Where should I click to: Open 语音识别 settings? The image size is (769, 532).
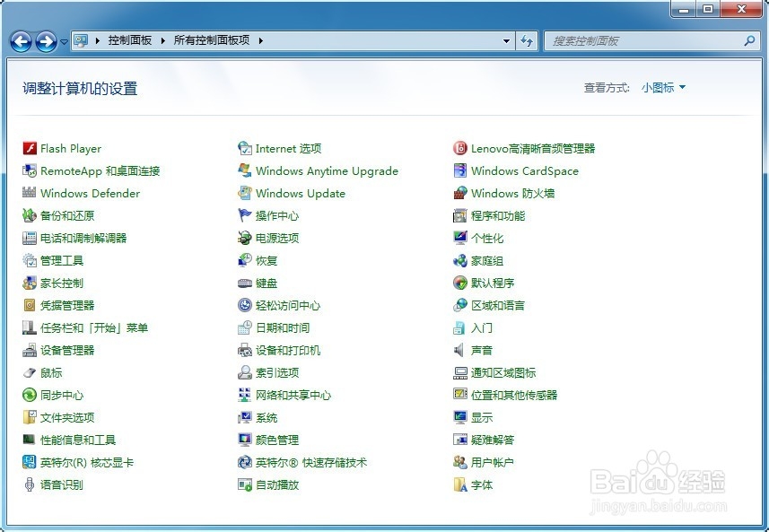pyautogui.click(x=57, y=484)
